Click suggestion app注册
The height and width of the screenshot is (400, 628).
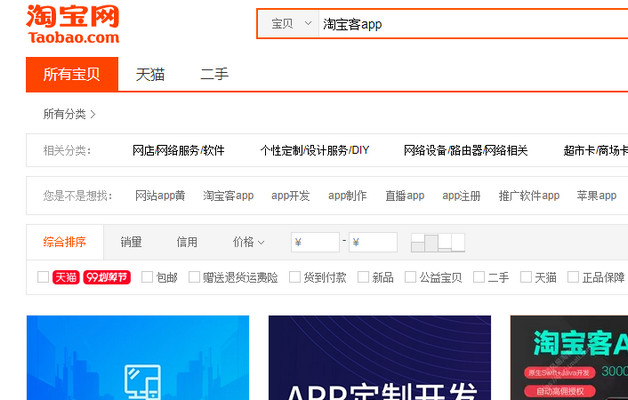pos(461,196)
